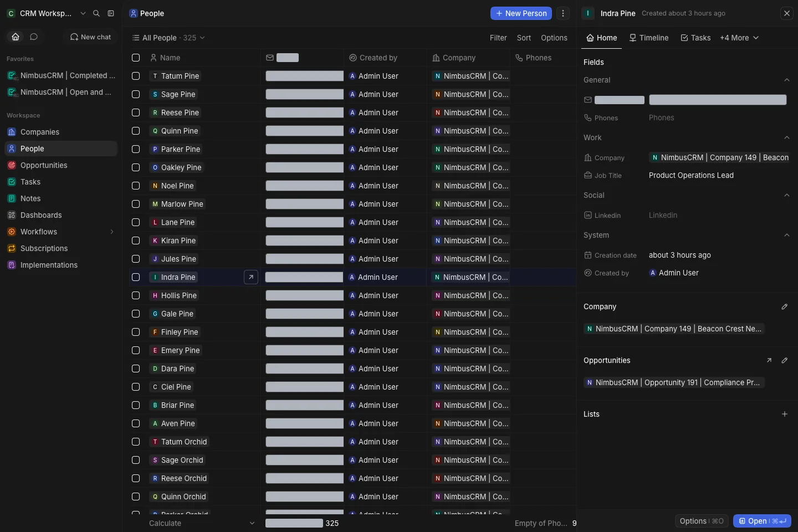Open the view Options menu

pos(554,38)
